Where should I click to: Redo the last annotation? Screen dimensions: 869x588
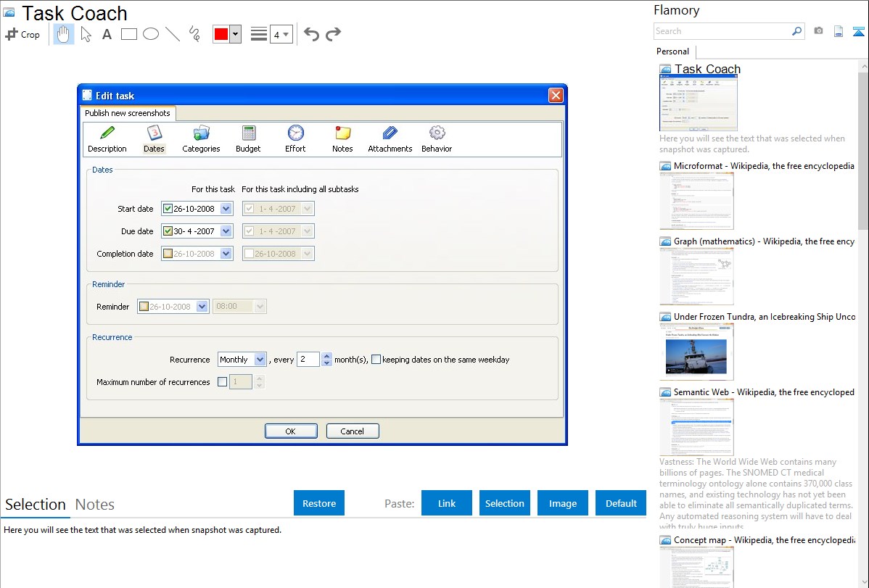pos(333,34)
